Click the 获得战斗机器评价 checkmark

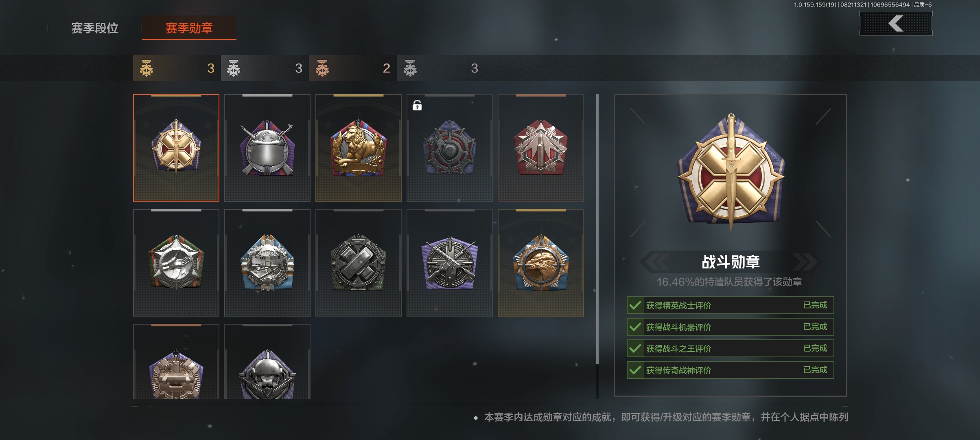pyautogui.click(x=635, y=327)
